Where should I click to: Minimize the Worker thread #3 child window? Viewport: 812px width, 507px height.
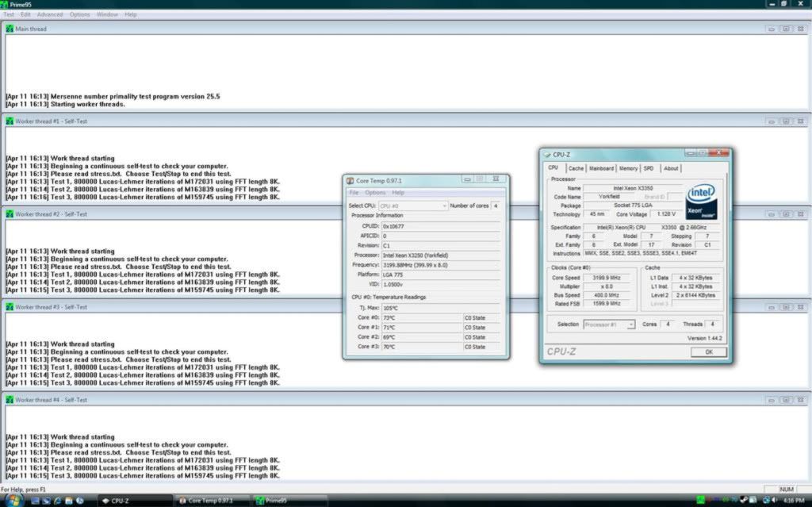coord(772,307)
